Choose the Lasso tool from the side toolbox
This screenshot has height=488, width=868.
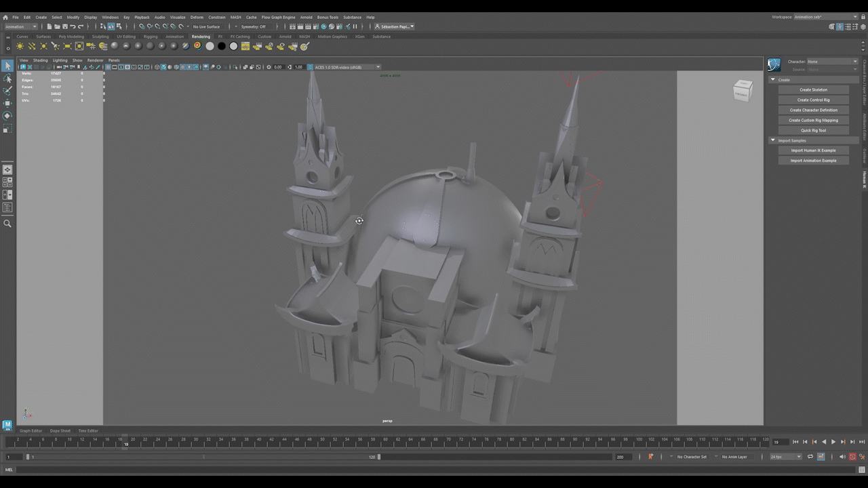coord(7,79)
